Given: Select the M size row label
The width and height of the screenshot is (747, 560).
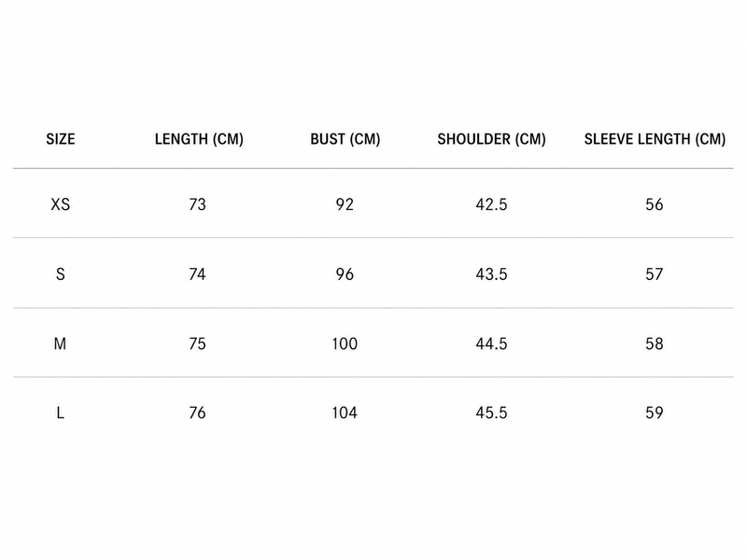Looking at the screenshot, I should point(60,343).
